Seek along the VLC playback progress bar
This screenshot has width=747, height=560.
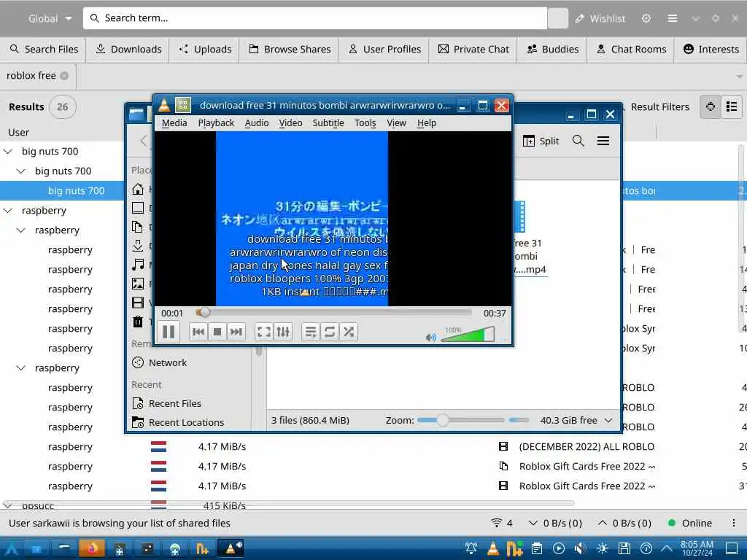pos(333,312)
